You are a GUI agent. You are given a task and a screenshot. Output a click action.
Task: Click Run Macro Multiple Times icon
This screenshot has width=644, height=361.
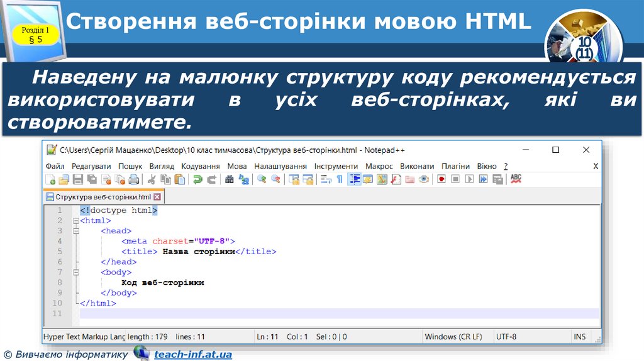coord(484,179)
